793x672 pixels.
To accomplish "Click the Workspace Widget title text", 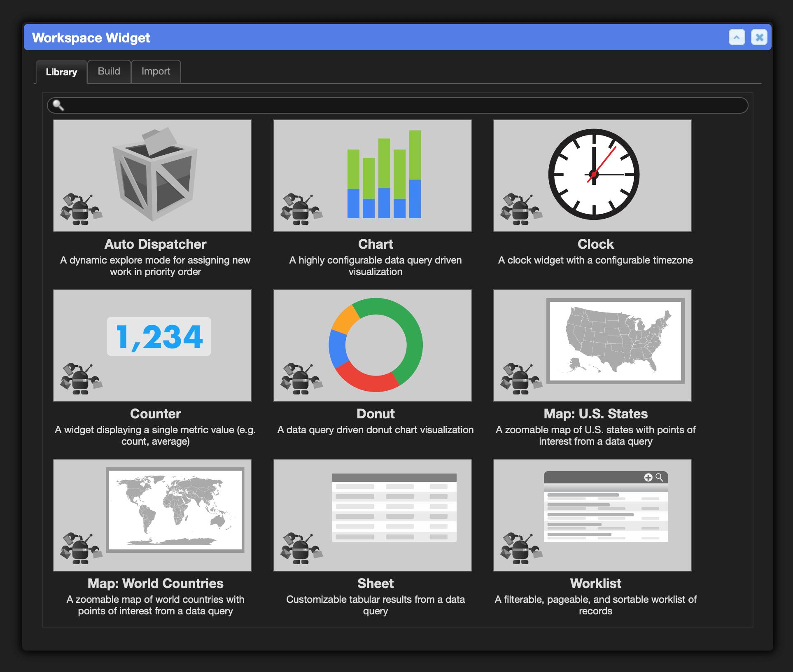I will pyautogui.click(x=91, y=38).
